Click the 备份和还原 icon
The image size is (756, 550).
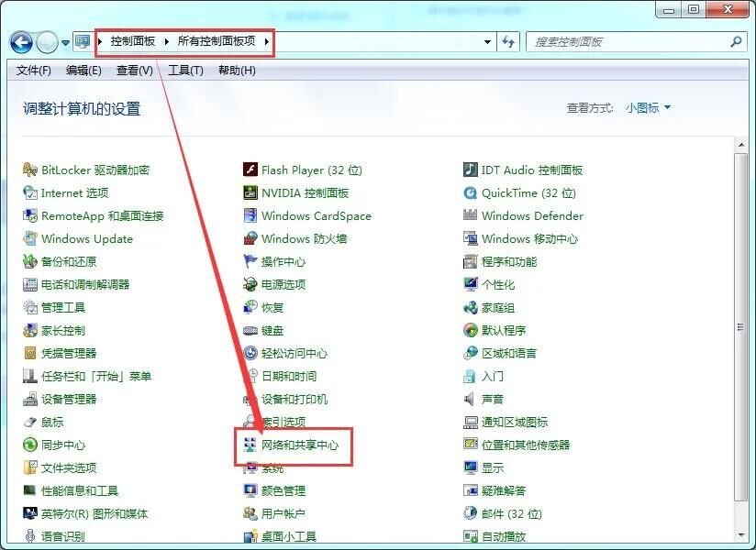tap(30, 261)
